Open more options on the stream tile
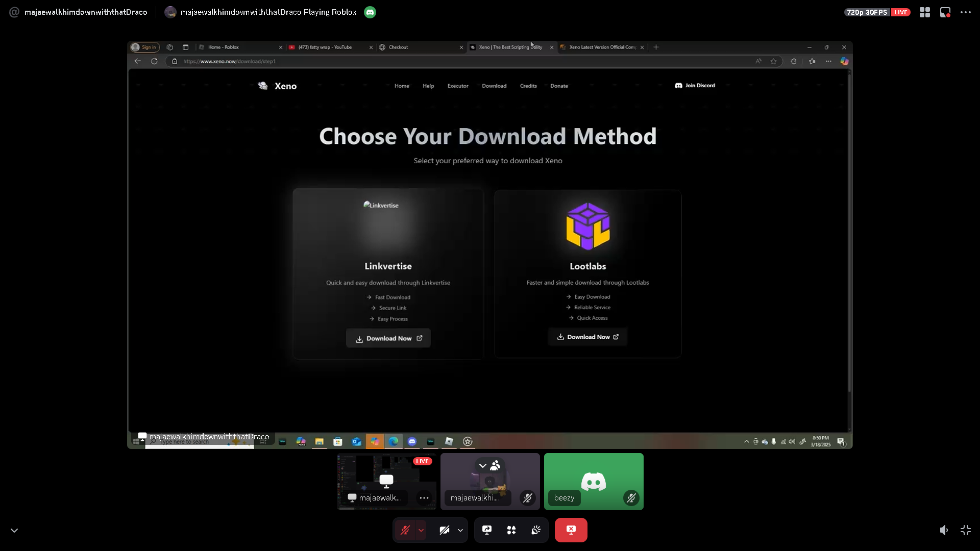Viewport: 980px width, 551px height. click(x=424, y=498)
